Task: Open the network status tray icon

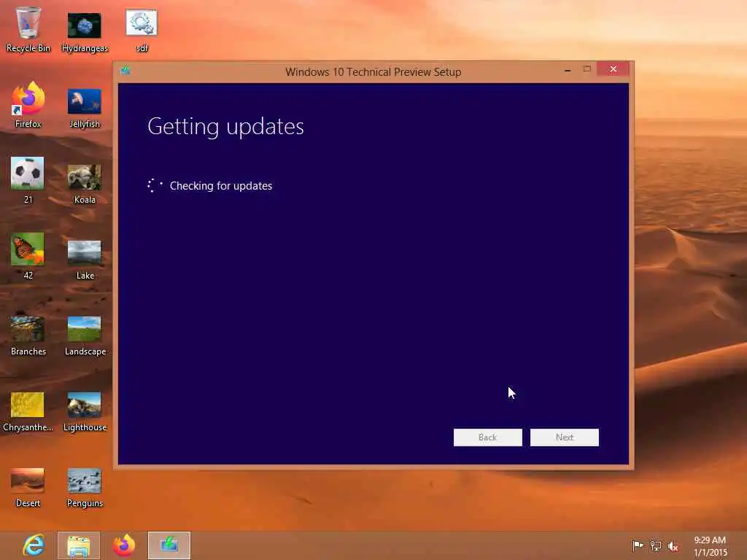Action: point(656,545)
